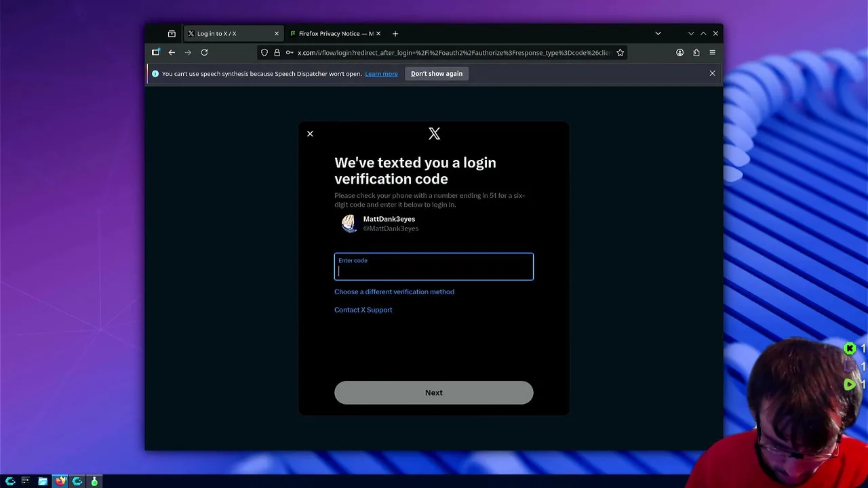Open the tracking protection shield icon
The width and height of the screenshot is (868, 488).
coord(264,52)
